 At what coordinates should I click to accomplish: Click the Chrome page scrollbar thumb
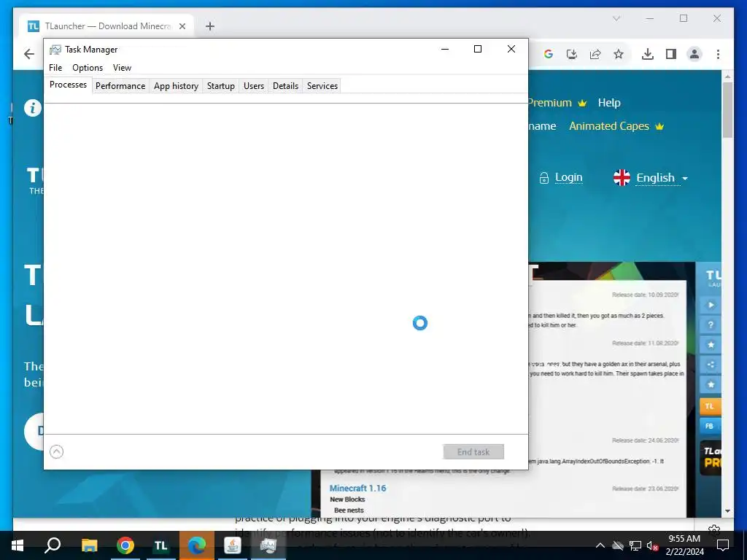coord(727,110)
